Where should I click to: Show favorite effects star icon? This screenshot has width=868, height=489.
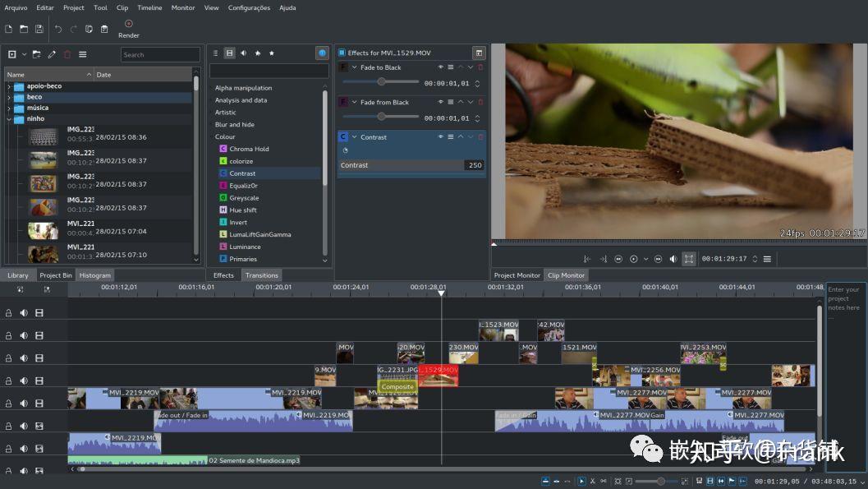pyautogui.click(x=272, y=53)
